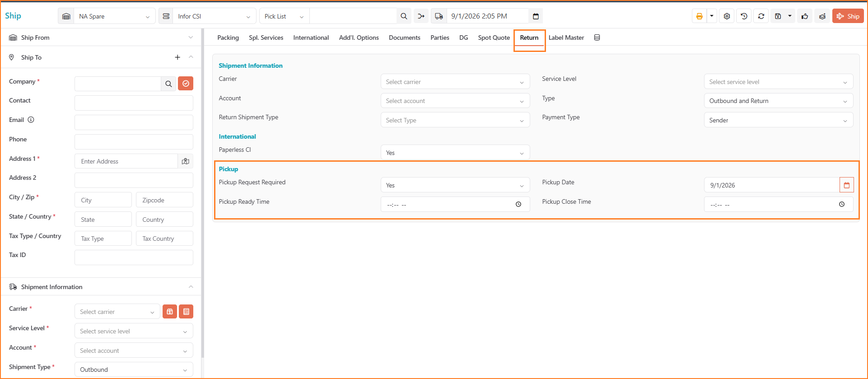Open the Pickup Request Required dropdown

coord(455,185)
